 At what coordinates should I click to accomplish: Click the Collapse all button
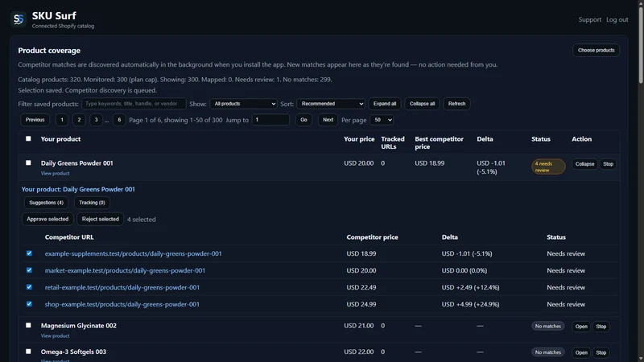[x=422, y=104]
